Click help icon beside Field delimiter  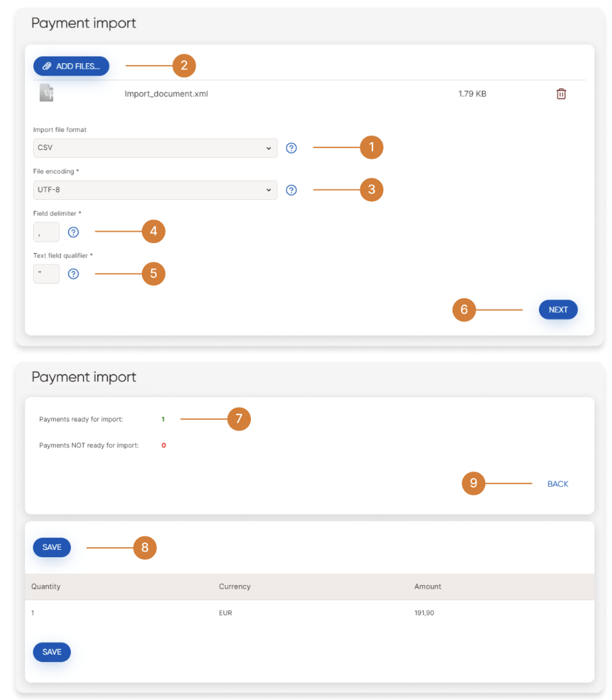(x=74, y=232)
